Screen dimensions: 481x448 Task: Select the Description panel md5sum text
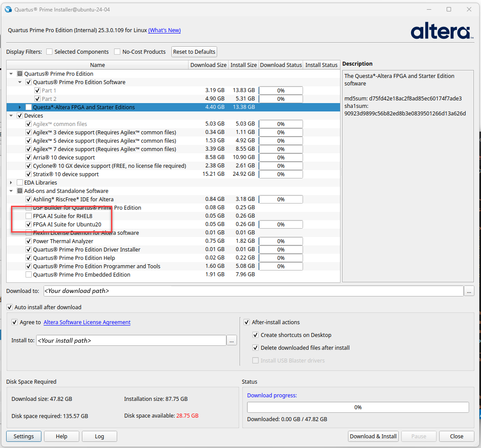(403, 99)
